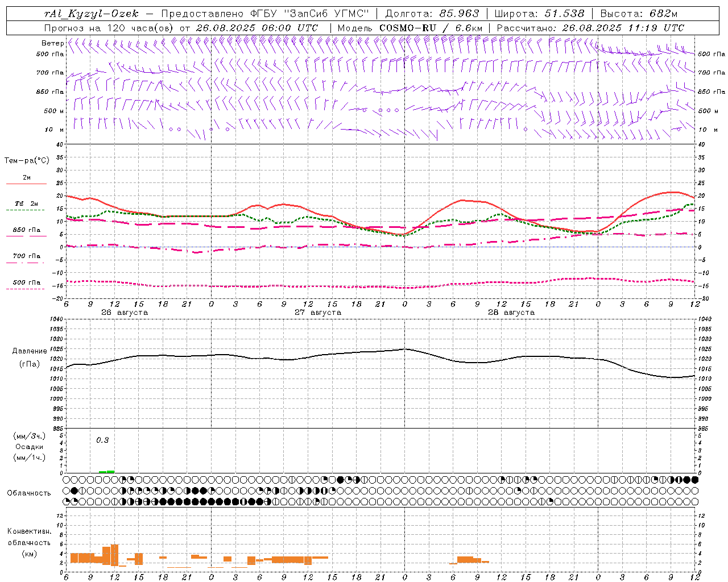Click the 2м temperature legend entry

click(x=27, y=177)
